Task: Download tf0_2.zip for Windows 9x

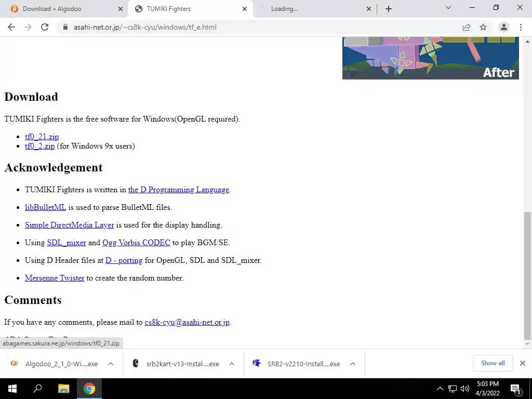Action: [x=39, y=146]
